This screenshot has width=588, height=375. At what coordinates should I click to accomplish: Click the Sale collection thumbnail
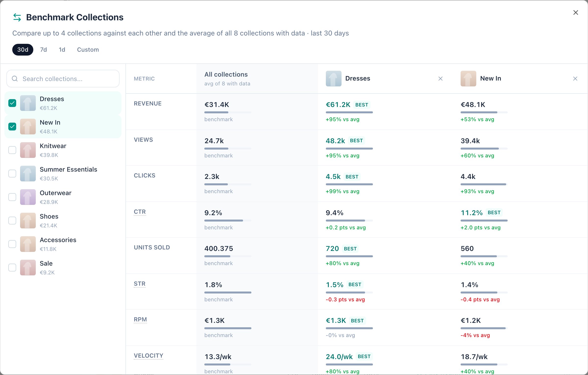(x=28, y=268)
